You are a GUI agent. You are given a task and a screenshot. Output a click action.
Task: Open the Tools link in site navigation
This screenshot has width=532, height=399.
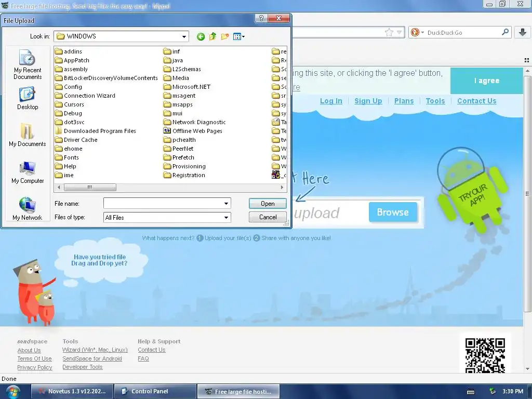[435, 101]
